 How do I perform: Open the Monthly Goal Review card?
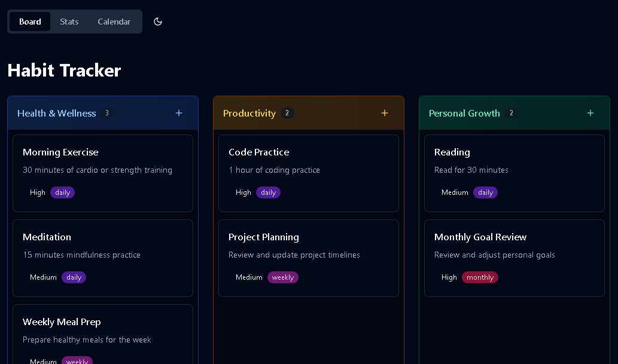[515, 258]
